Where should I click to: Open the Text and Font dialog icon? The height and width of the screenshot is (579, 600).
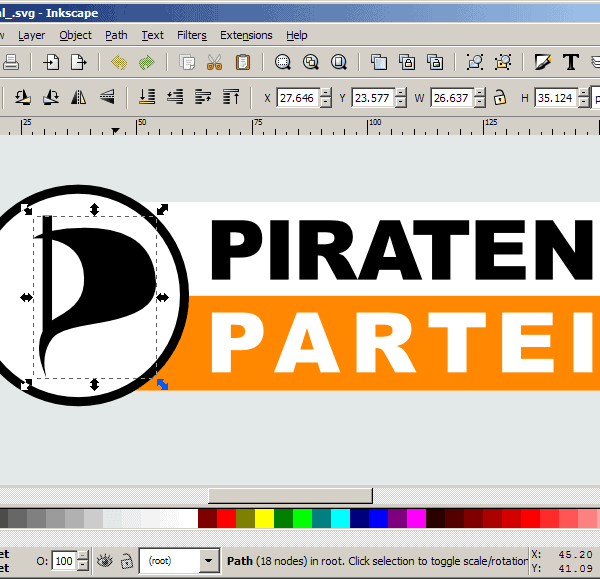(571, 62)
